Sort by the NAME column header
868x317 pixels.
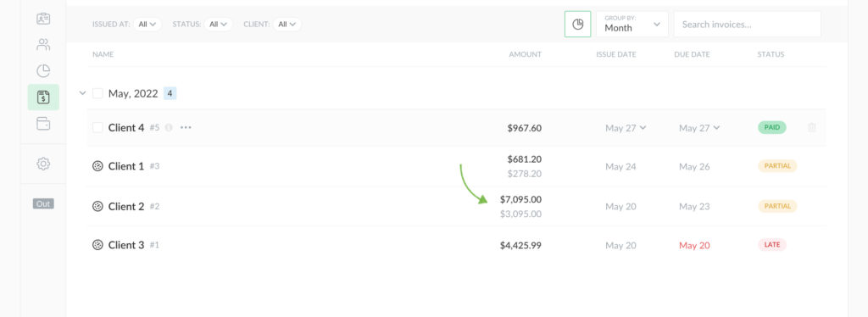coord(103,54)
